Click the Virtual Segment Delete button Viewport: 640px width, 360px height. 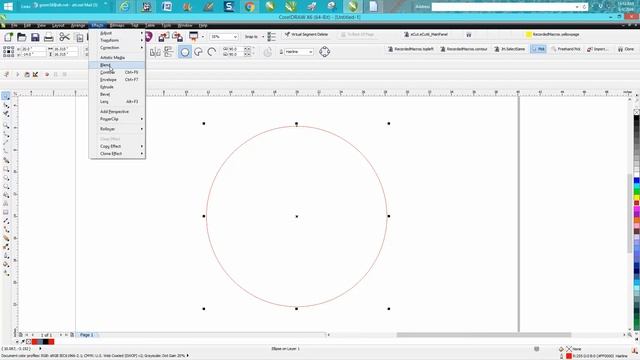point(306,35)
